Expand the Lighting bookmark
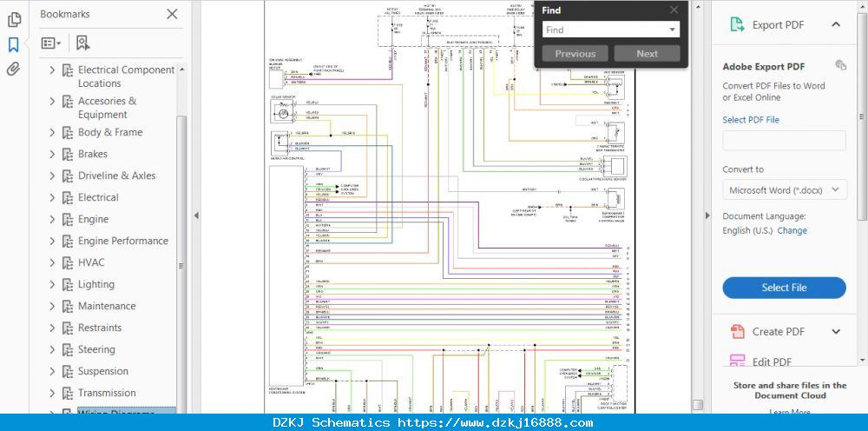The image size is (868, 431). 52,284
